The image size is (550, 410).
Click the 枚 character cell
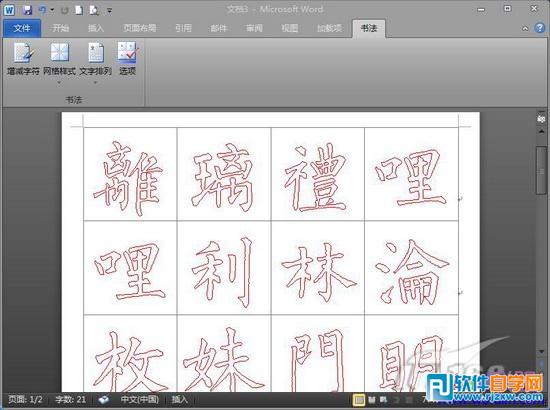tap(130, 354)
